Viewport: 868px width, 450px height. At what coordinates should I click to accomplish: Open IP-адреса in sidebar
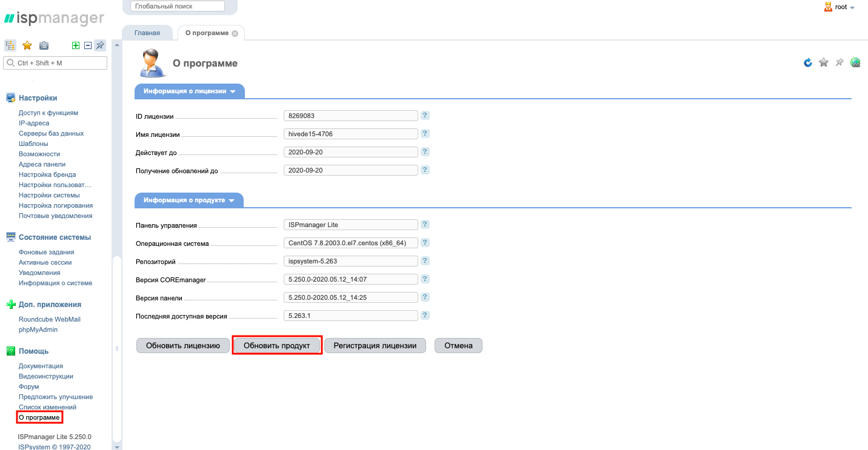34,123
